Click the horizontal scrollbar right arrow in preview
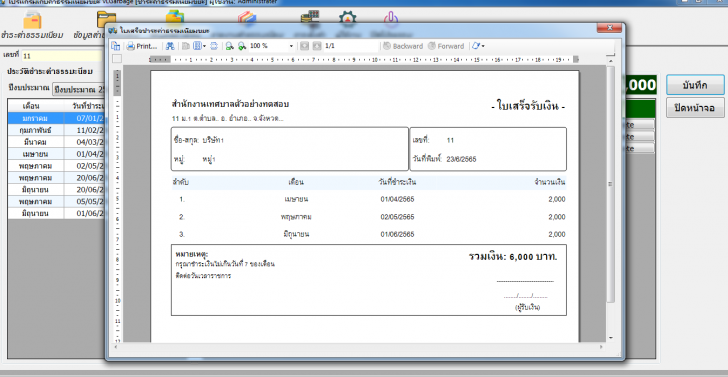The height and width of the screenshot is (377, 728). (x=602, y=347)
